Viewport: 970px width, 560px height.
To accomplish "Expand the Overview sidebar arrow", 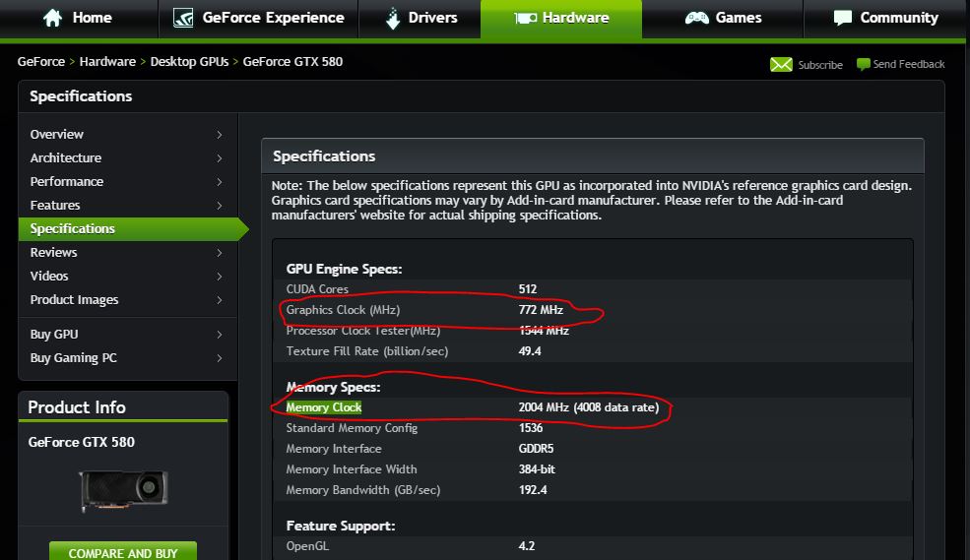I will point(219,135).
